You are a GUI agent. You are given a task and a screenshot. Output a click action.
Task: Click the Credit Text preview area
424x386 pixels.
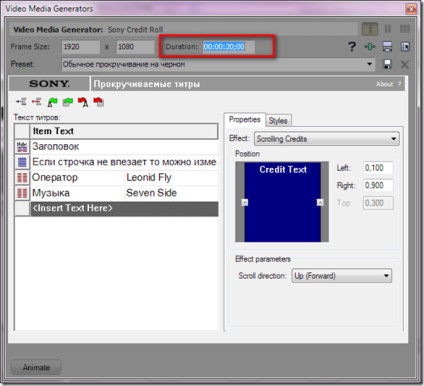pyautogui.click(x=283, y=202)
